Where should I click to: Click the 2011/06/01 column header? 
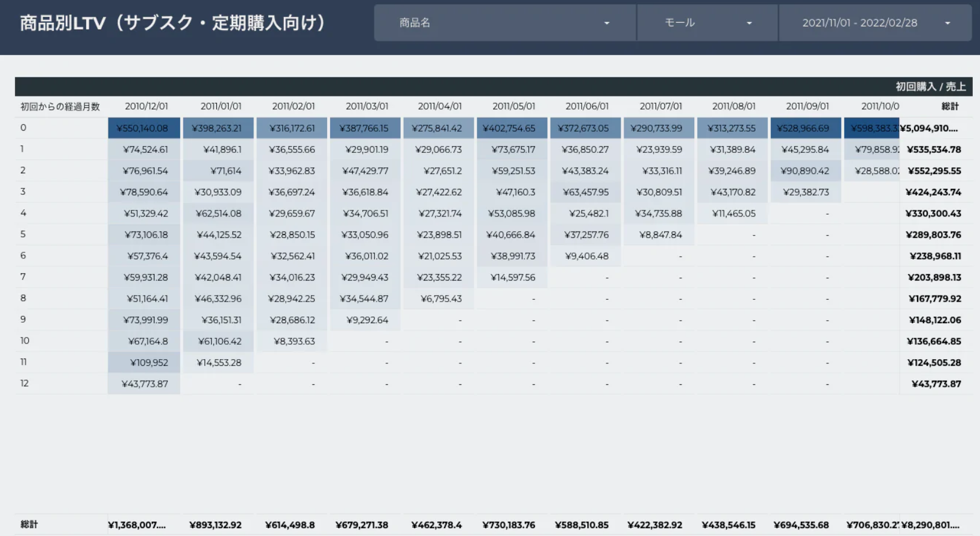coord(587,106)
